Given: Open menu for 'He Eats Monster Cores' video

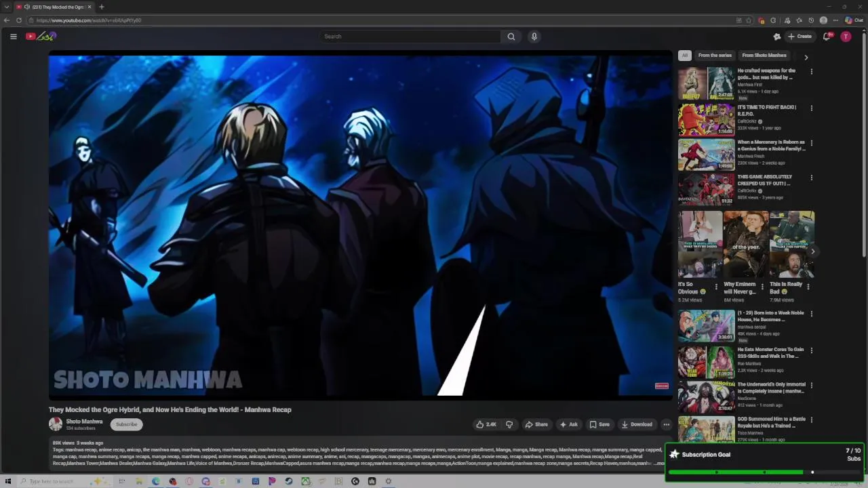Looking at the screenshot, I should [x=811, y=350].
